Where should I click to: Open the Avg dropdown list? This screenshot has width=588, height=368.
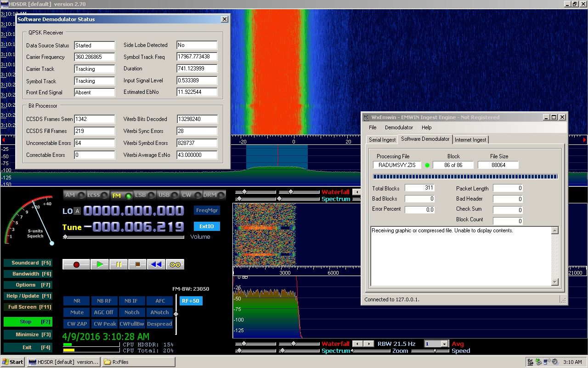[x=444, y=344]
